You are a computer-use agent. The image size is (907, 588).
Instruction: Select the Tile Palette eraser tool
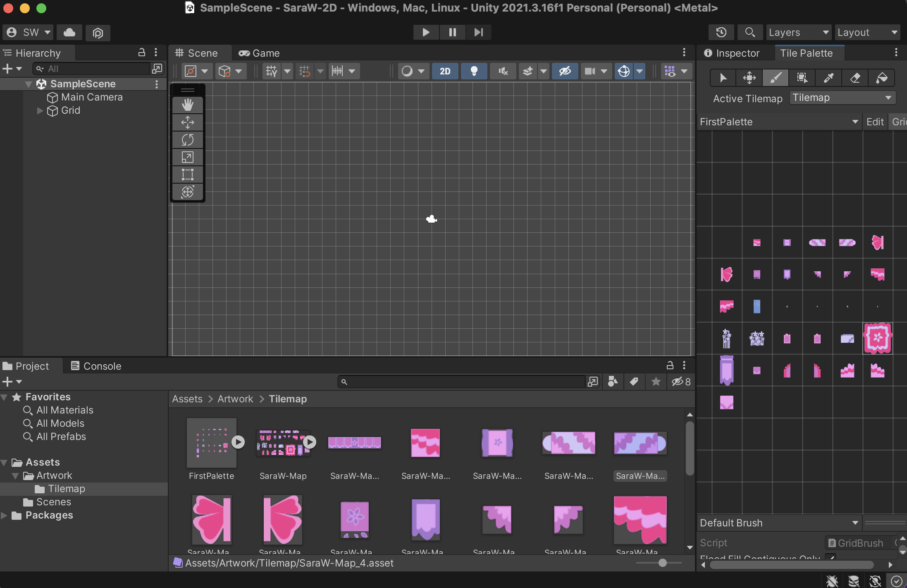(x=855, y=78)
